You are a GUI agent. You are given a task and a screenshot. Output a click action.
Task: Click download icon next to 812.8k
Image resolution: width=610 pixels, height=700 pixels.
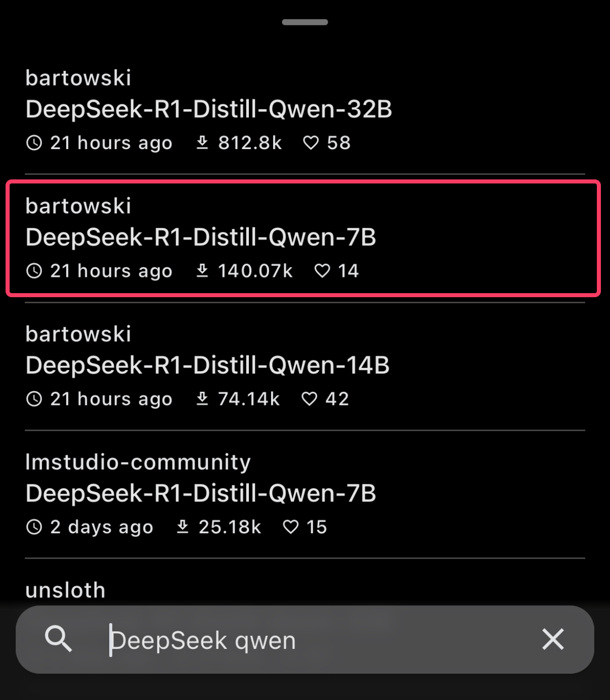click(x=202, y=143)
